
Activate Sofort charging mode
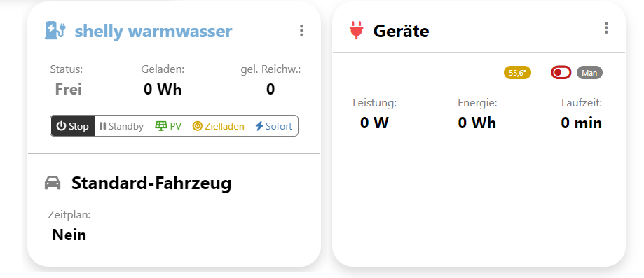tap(273, 126)
